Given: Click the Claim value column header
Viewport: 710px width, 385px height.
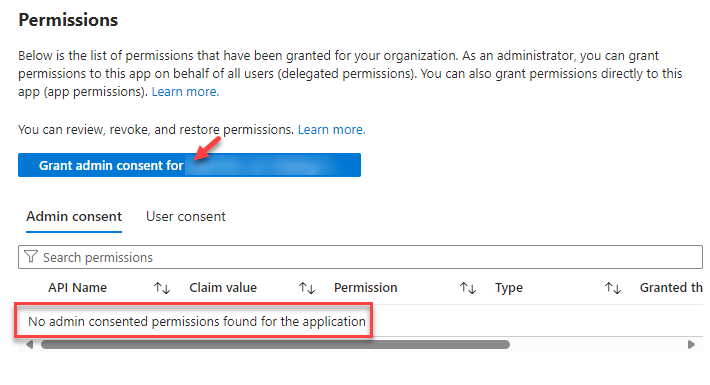Looking at the screenshot, I should [223, 288].
